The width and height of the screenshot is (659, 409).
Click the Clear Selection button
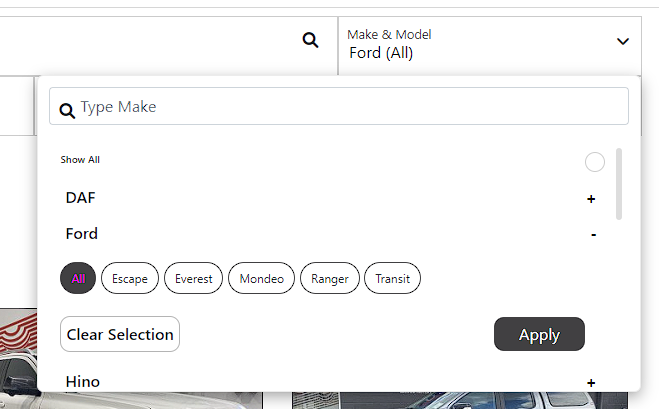tap(120, 334)
